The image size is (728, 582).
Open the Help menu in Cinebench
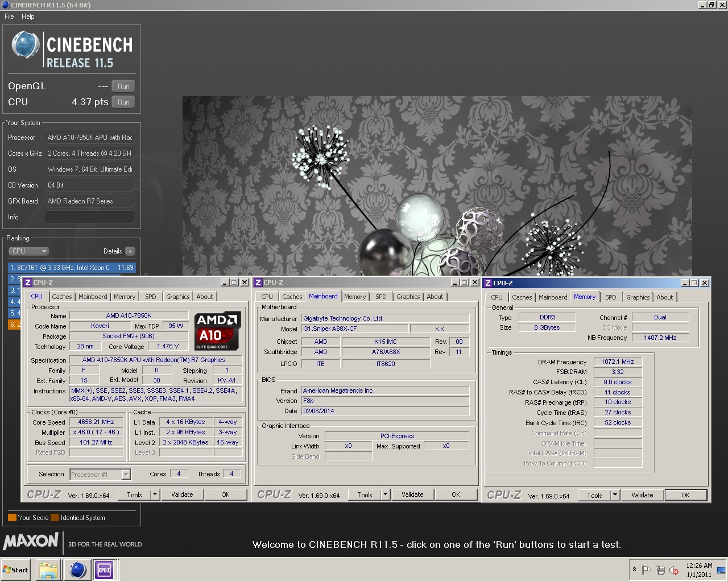(x=28, y=16)
